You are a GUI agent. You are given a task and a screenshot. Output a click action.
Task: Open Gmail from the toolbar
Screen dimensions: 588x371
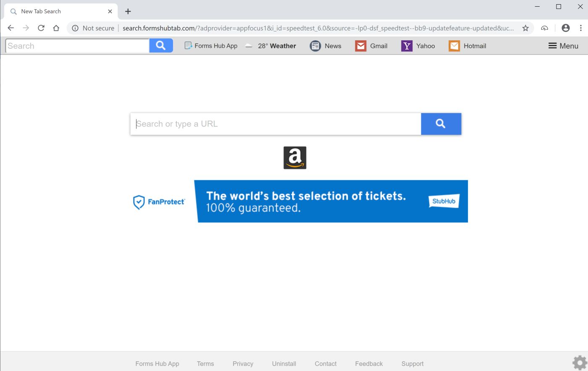371,46
